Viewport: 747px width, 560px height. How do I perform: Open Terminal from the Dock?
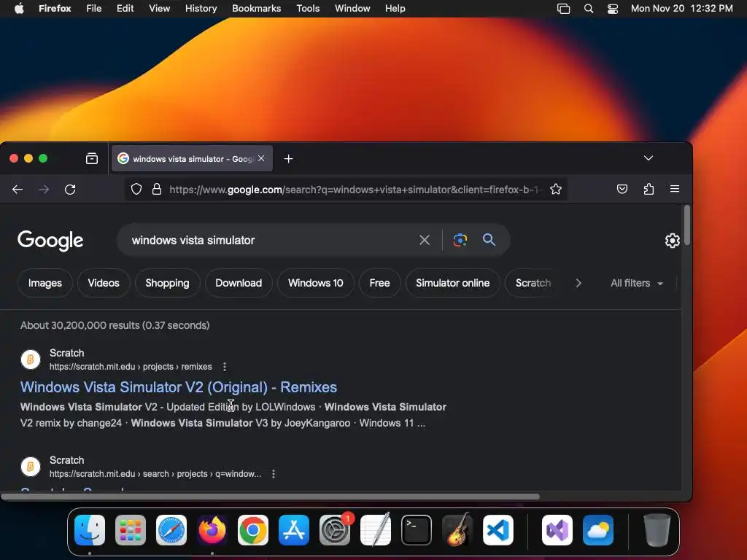(x=417, y=530)
